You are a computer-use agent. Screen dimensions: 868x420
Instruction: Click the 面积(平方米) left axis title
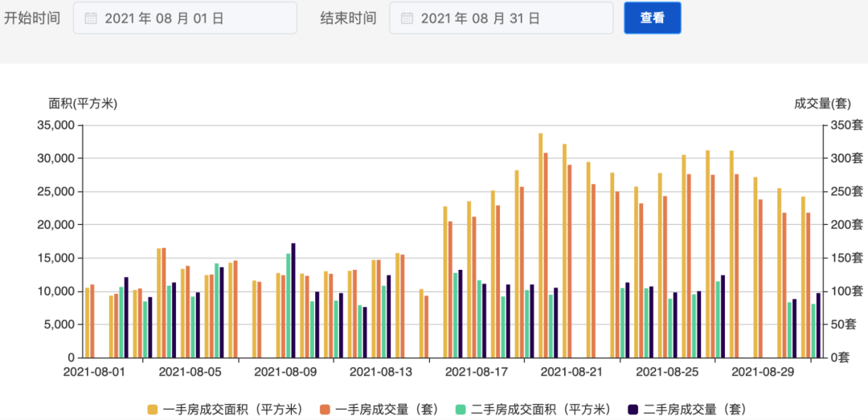pyautogui.click(x=83, y=104)
